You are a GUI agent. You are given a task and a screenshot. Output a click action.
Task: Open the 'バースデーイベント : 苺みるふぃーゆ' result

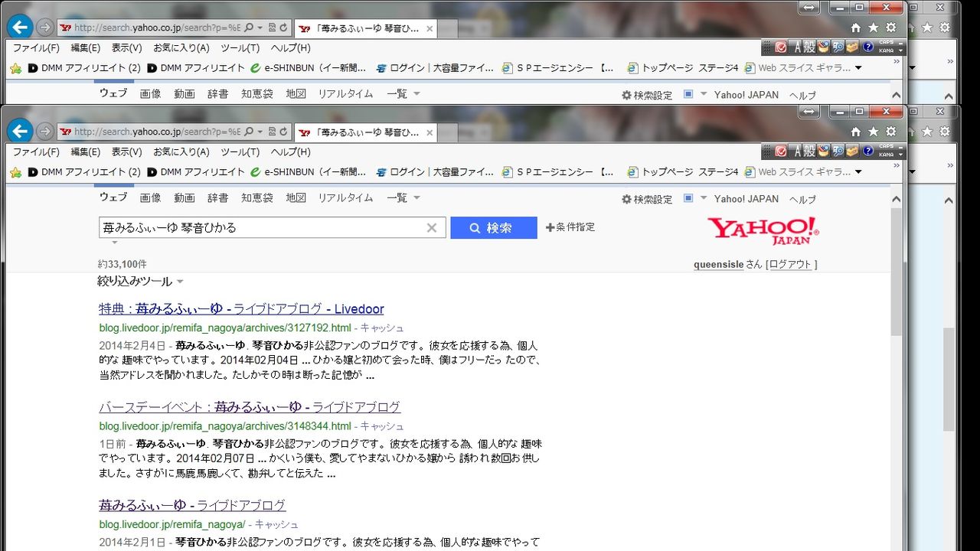point(250,406)
